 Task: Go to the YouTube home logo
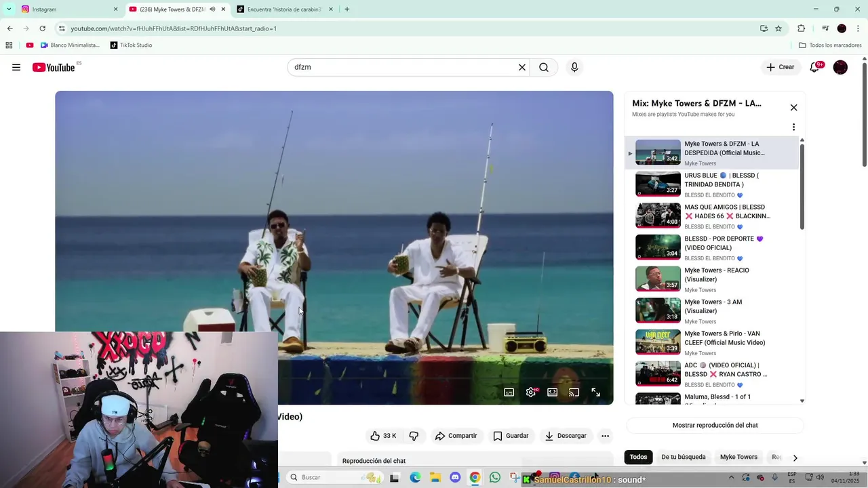(x=54, y=67)
